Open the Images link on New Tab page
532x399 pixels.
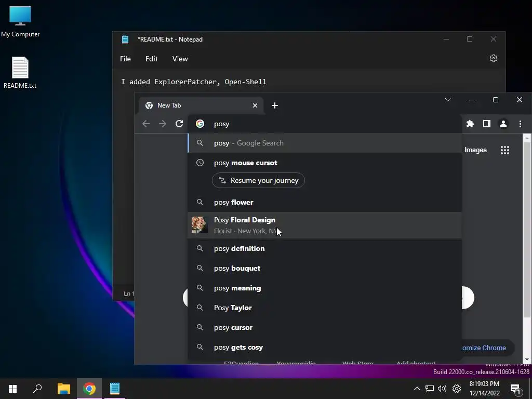point(475,150)
